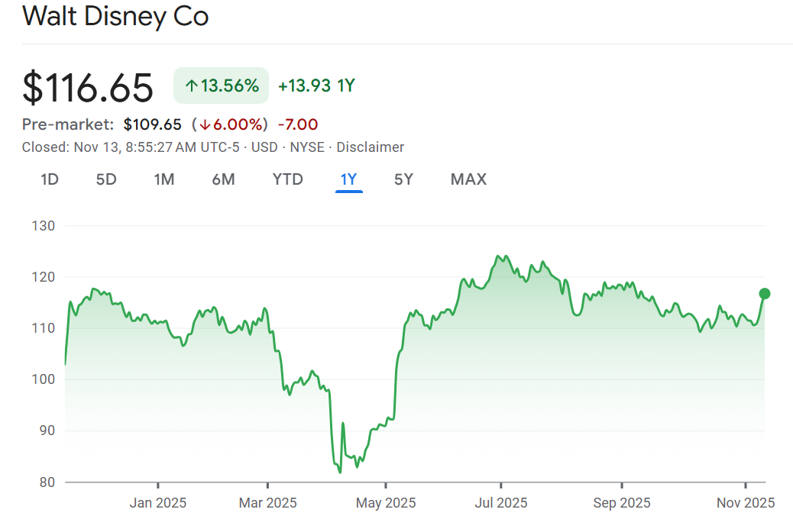Open the Disclaimer link
Image resolution: width=793 pixels, height=532 pixels.
click(370, 147)
